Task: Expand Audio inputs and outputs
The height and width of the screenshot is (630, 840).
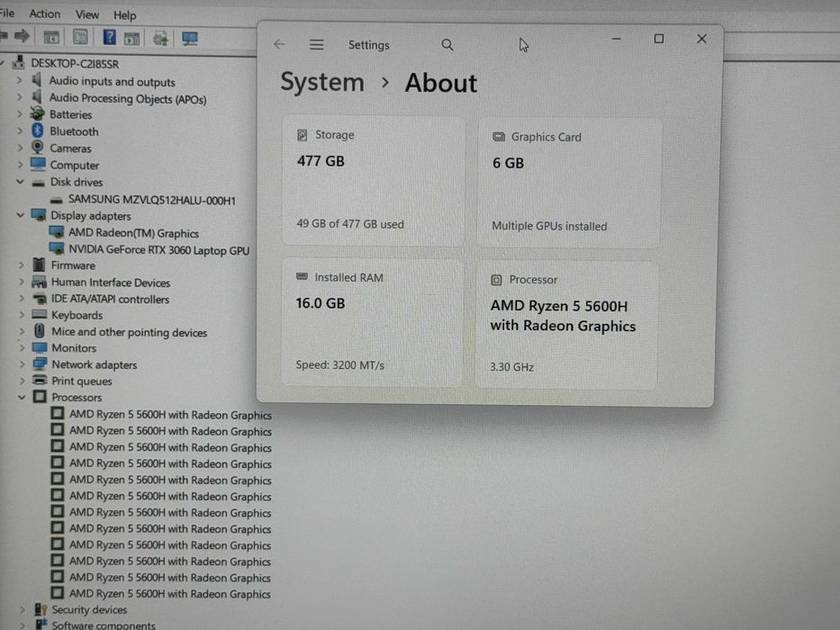Action: (19, 80)
